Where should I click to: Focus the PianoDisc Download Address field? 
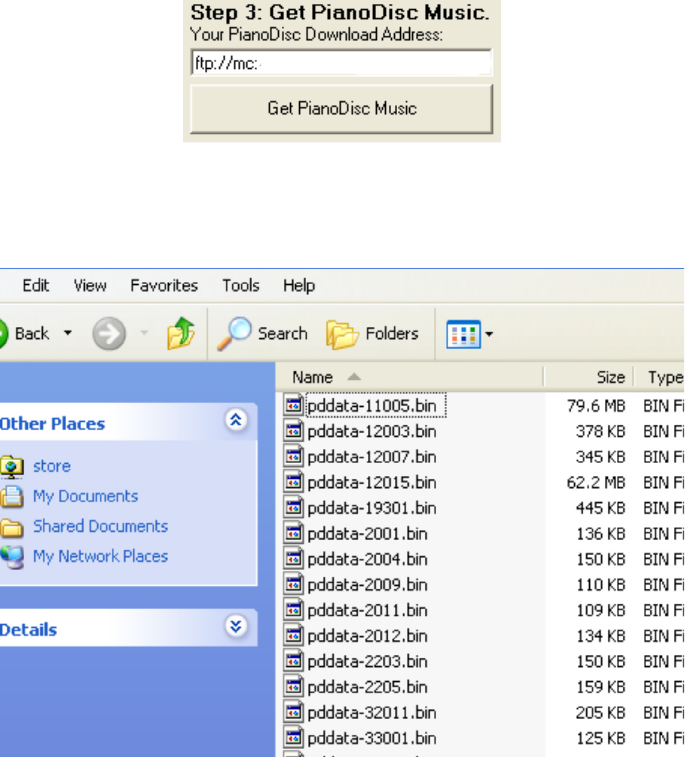pos(342,63)
